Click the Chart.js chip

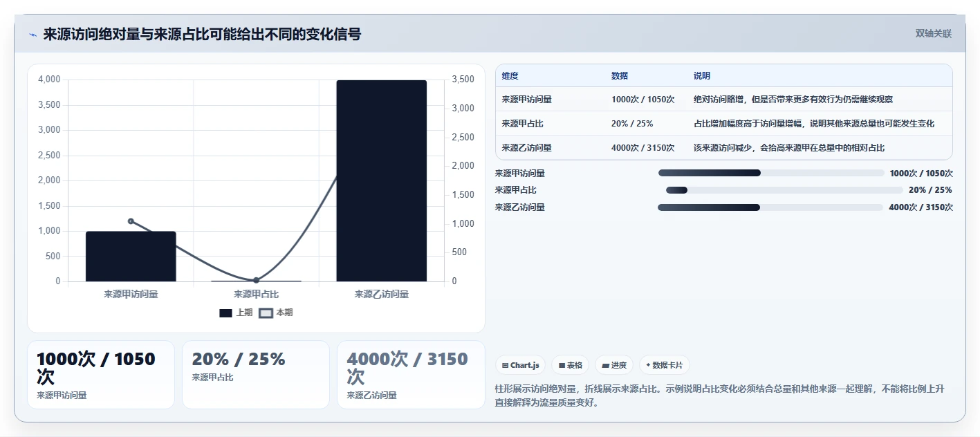pyautogui.click(x=521, y=365)
